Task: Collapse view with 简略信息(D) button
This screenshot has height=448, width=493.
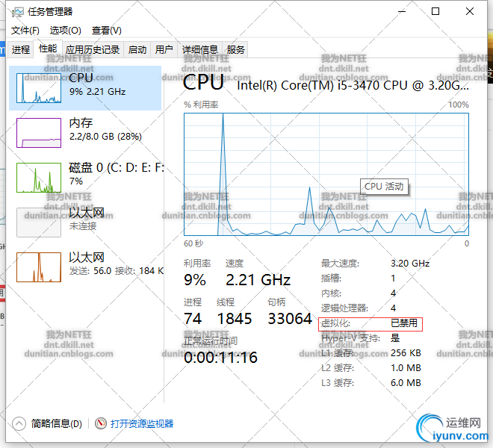Action: 47,424
